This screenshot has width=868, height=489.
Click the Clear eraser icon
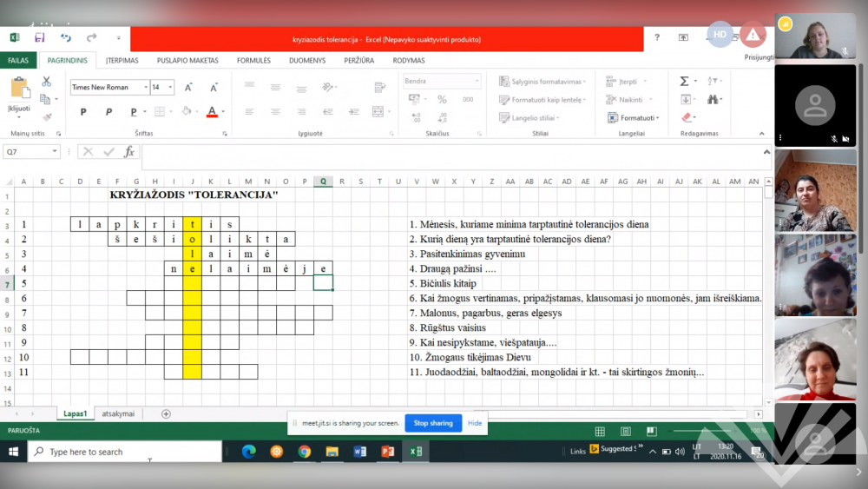coord(687,117)
